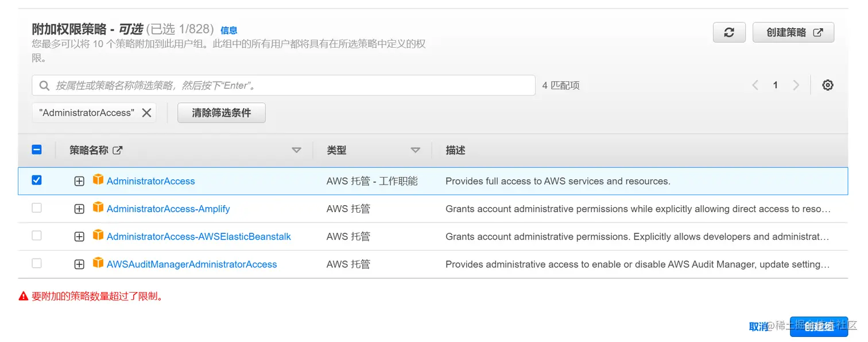
Task: Click the "AWS 托管 - 工作职能" type cell
Action: point(372,181)
